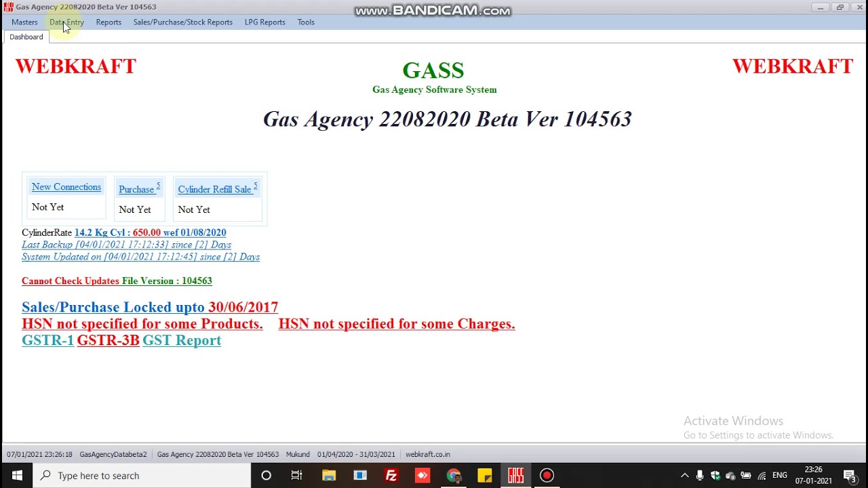The image size is (868, 488).
Task: Click the OneDrive cloud tray icon
Action: (x=730, y=476)
